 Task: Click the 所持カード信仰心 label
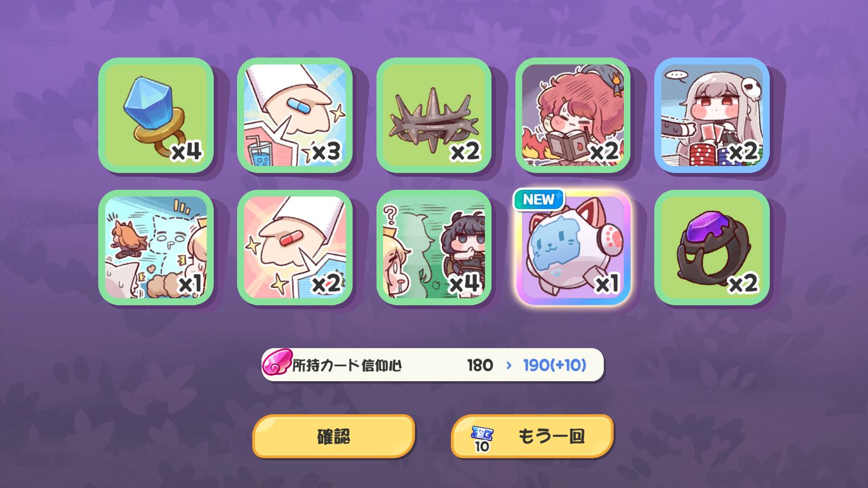[347, 365]
